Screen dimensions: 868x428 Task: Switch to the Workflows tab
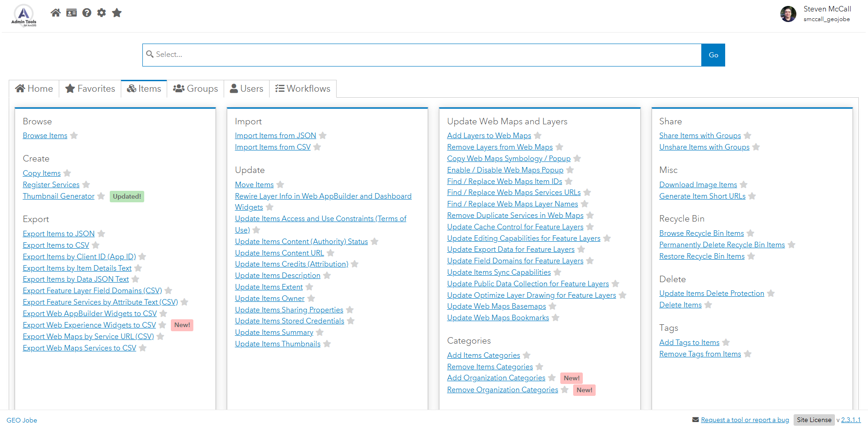tap(303, 89)
